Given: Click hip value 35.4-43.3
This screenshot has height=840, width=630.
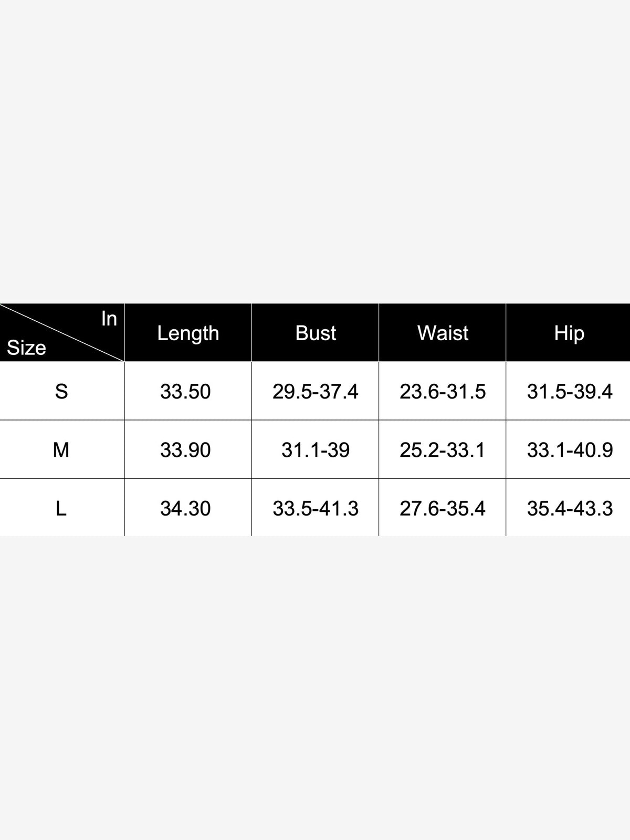Looking at the screenshot, I should coord(570,508).
